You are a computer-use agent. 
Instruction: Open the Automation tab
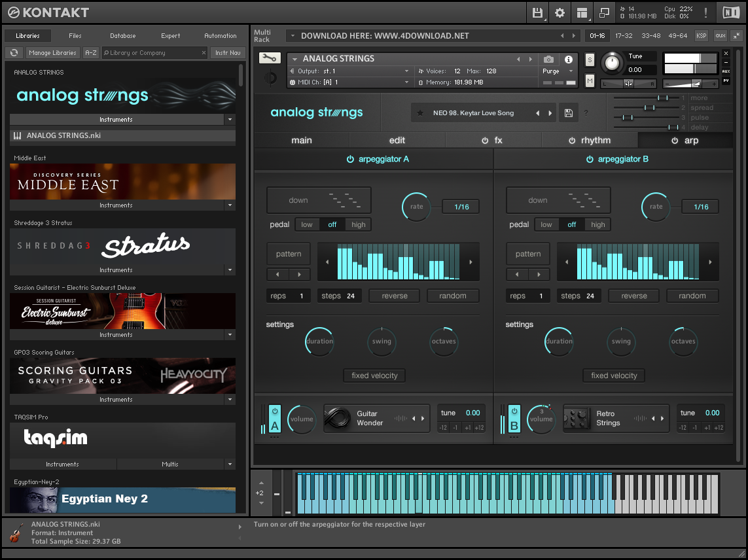(221, 36)
